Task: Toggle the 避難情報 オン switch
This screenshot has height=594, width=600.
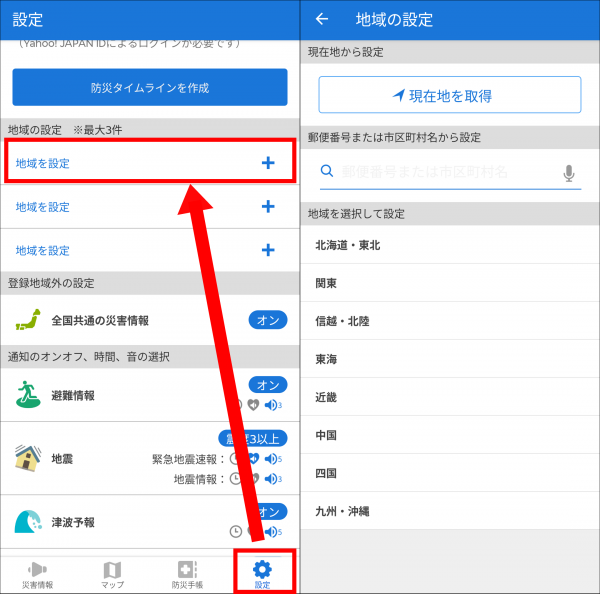Action: coord(268,385)
